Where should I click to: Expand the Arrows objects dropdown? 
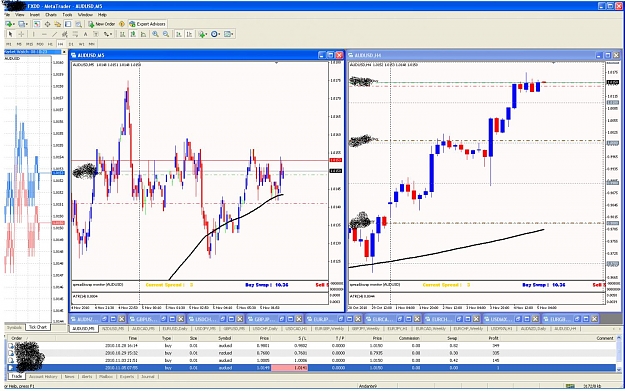(111, 34)
